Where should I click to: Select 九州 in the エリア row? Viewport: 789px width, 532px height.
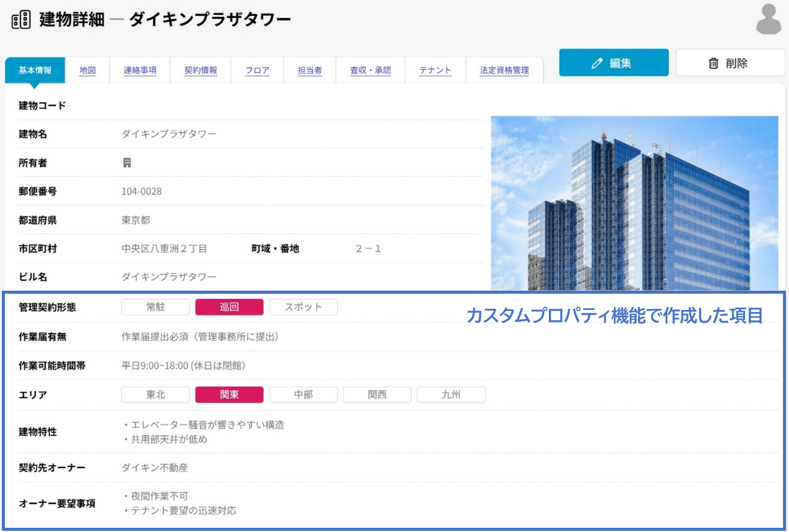[451, 395]
